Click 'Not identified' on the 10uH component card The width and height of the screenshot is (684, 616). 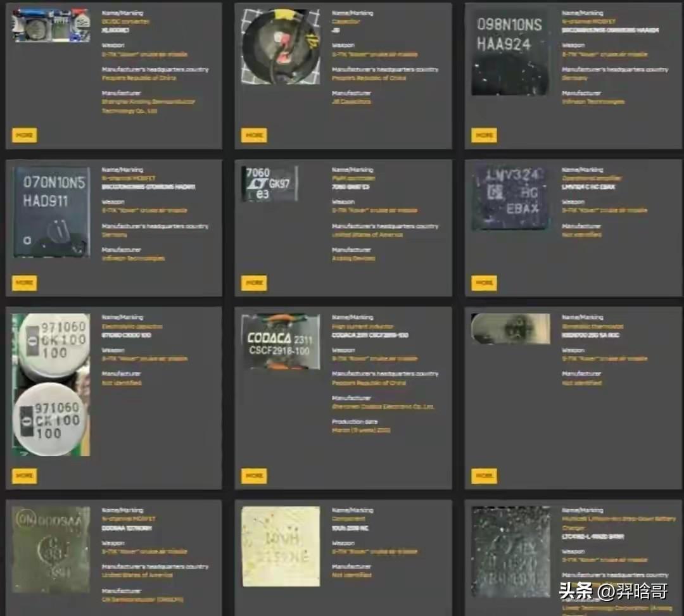[351, 575]
